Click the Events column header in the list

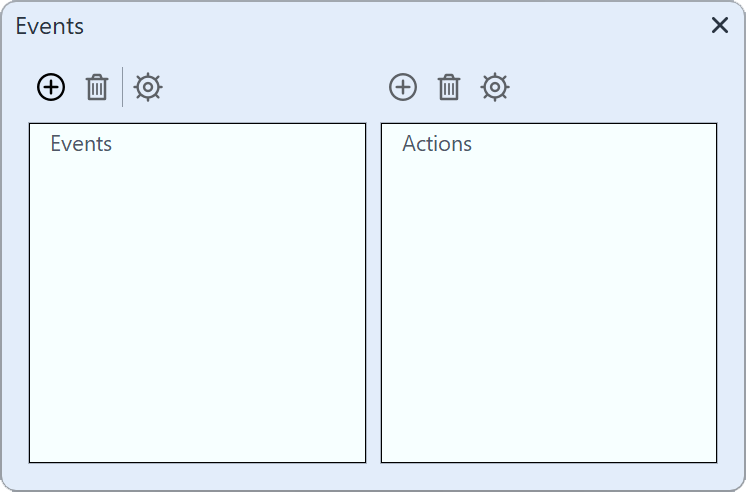81,144
